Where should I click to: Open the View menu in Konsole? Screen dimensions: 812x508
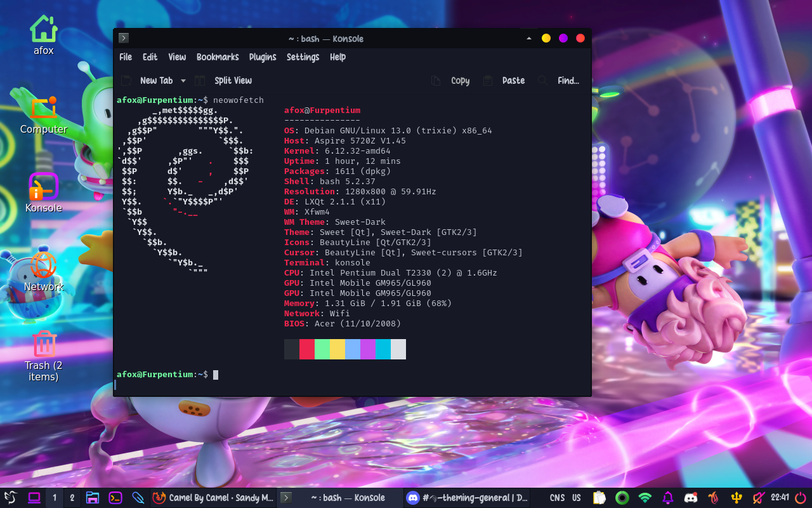[177, 57]
